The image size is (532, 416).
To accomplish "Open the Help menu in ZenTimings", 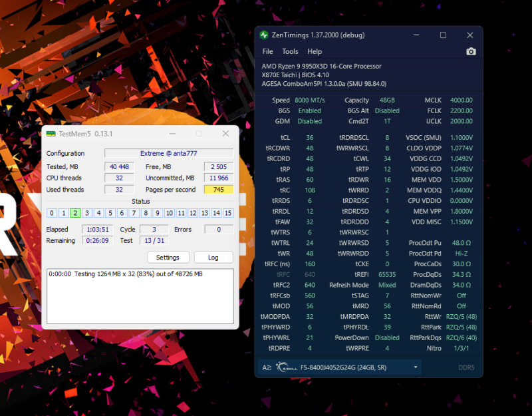I will tap(315, 52).
